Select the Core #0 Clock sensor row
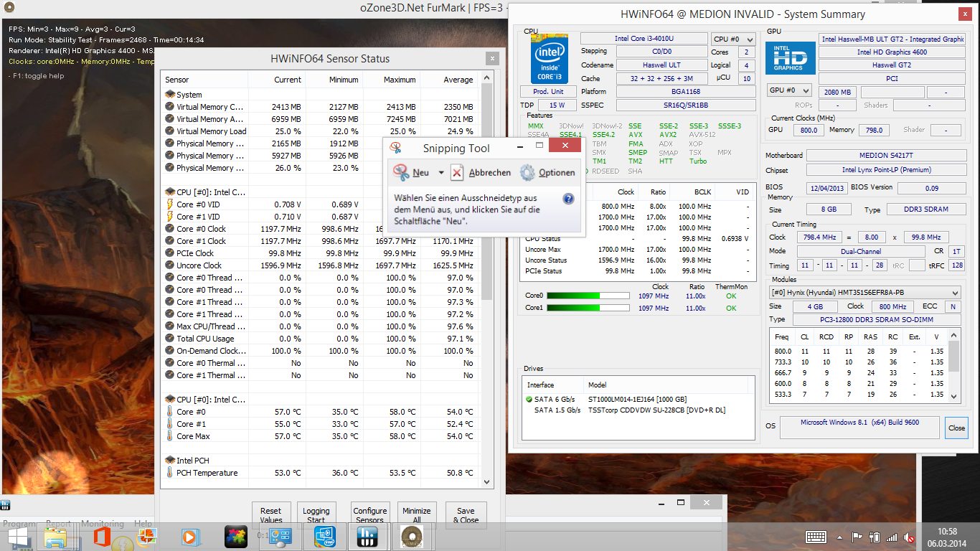 tap(319, 229)
